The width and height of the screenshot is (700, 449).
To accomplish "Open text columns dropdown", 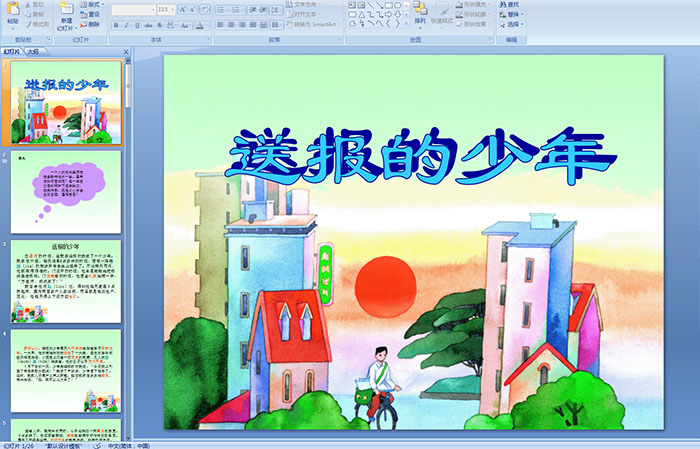I will [277, 25].
